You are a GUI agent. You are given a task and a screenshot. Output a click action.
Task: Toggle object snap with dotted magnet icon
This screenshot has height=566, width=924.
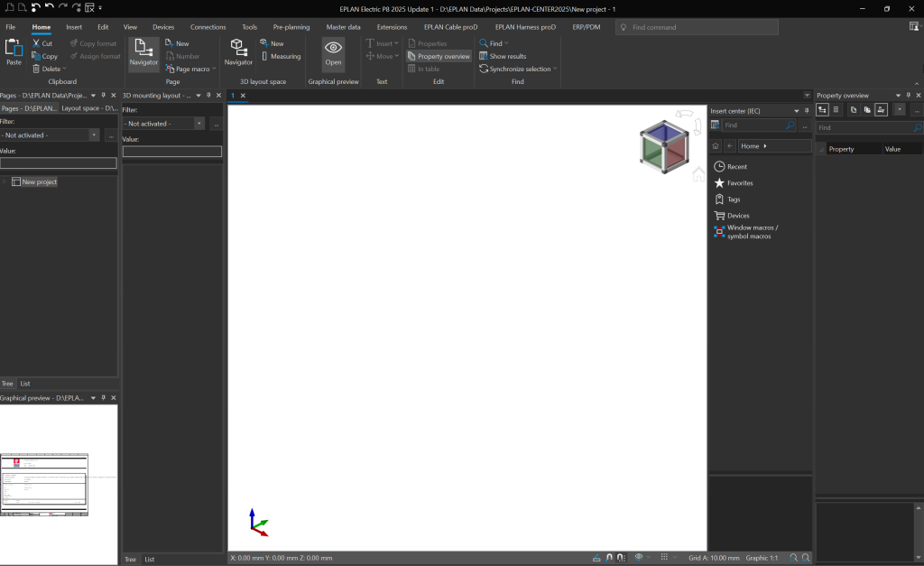(x=621, y=558)
